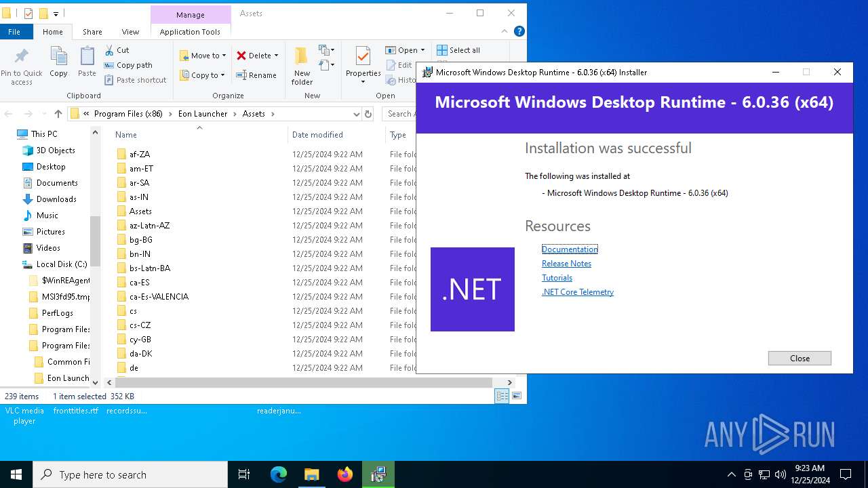Open the .NET Core Telemetry link
868x488 pixels.
coord(578,291)
